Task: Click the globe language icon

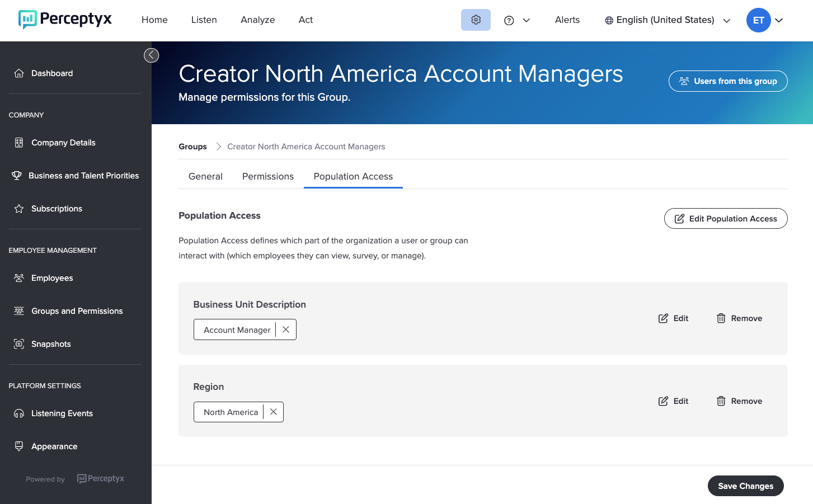Action: point(609,20)
